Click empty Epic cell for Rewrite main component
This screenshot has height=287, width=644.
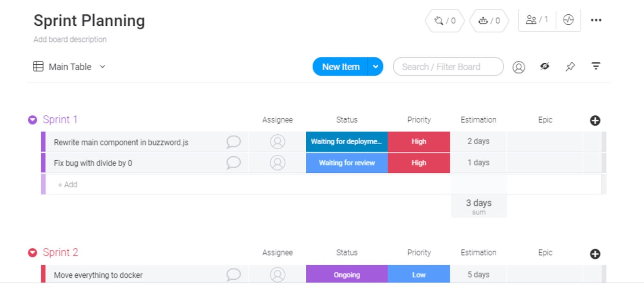(x=545, y=141)
